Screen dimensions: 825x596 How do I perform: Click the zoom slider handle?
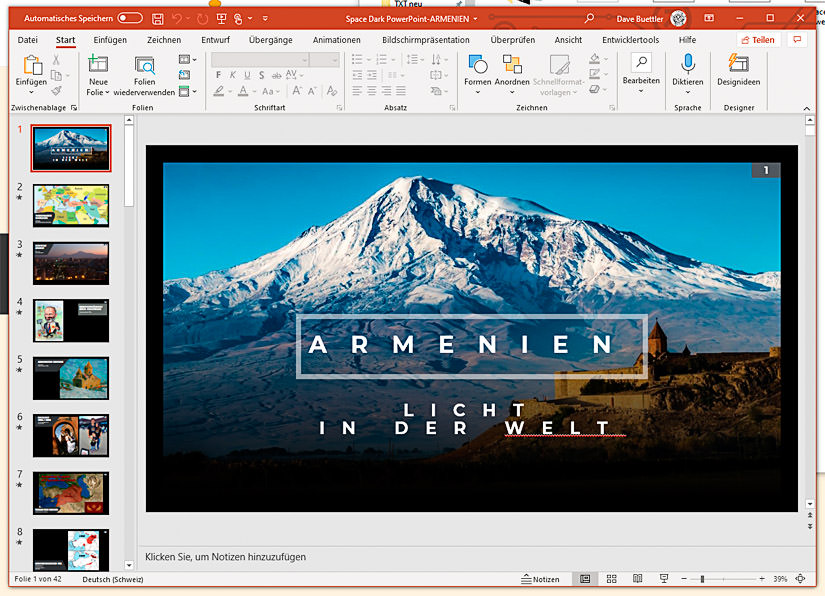(702, 579)
